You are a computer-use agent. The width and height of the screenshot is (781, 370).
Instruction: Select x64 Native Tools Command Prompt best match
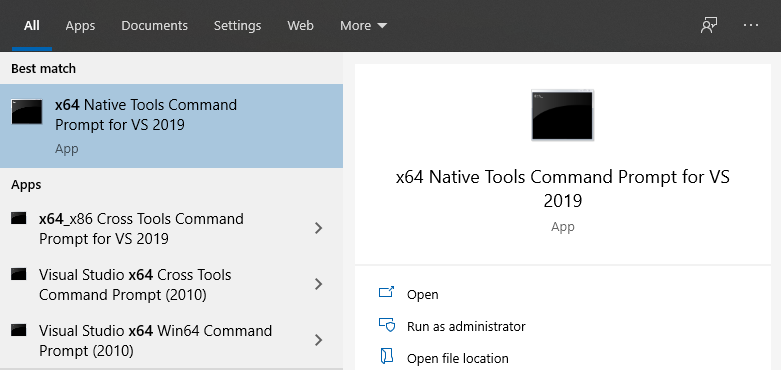click(x=171, y=126)
